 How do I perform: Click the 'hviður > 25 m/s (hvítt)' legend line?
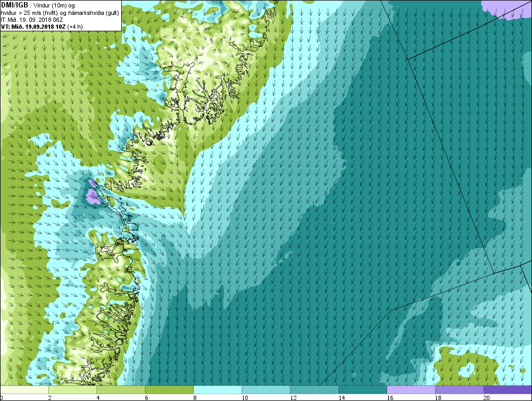(60, 13)
